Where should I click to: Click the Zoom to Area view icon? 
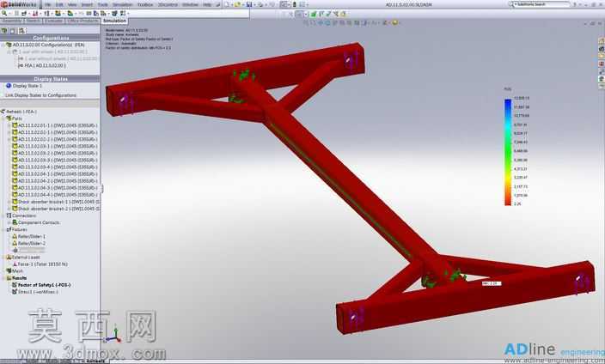point(314,23)
